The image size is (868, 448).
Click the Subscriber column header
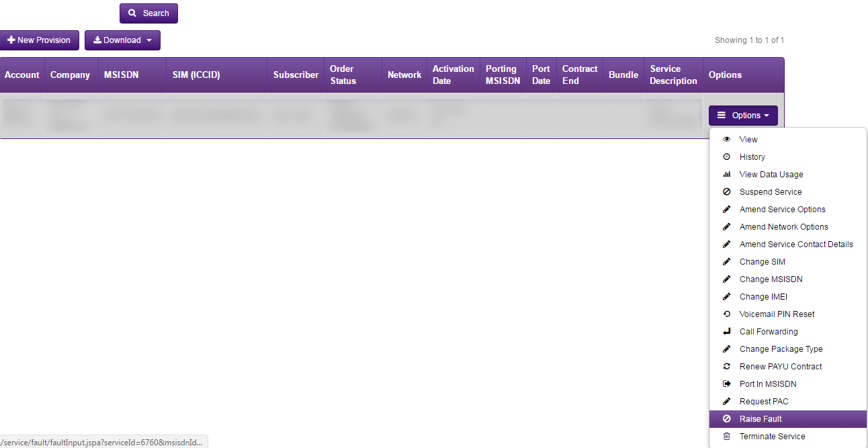296,75
